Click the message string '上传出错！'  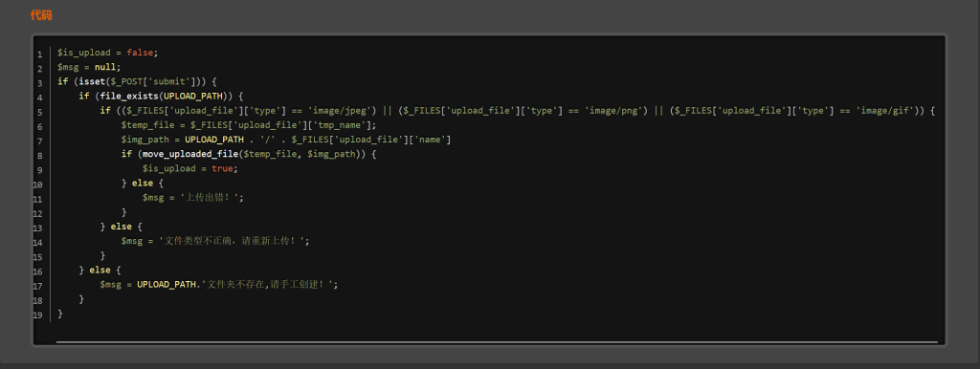210,198
